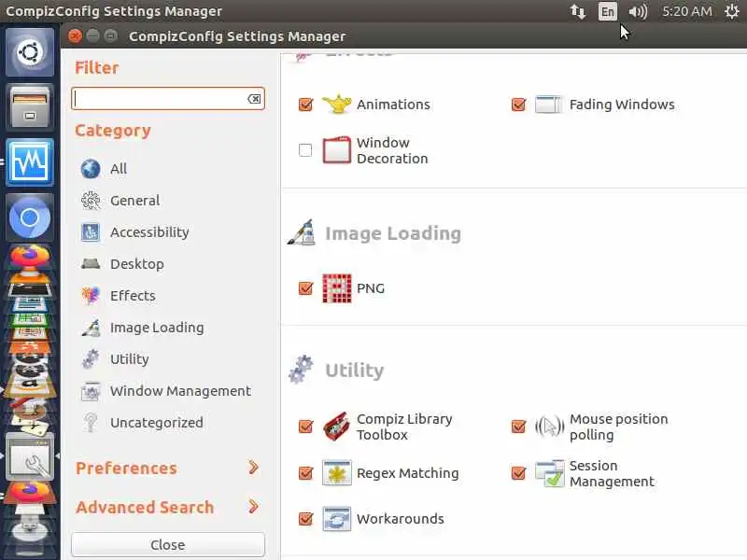The image size is (747, 560).
Task: Click the Close button
Action: pos(168,544)
